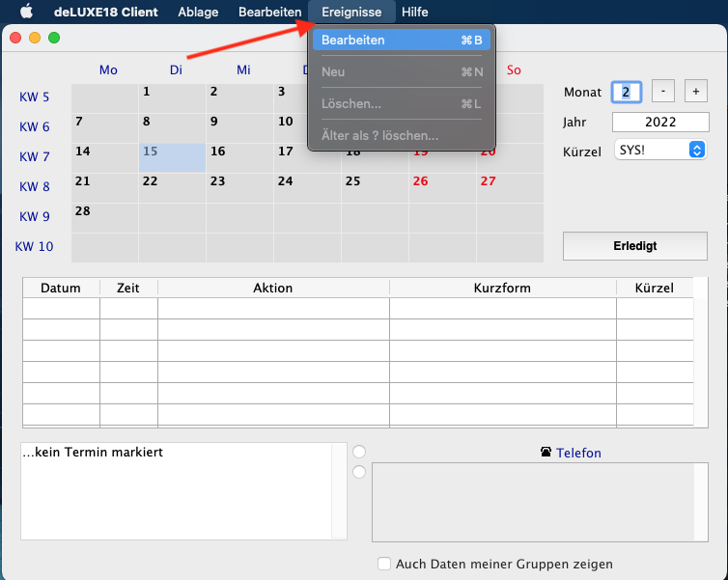Select calendar day 22

click(172, 187)
